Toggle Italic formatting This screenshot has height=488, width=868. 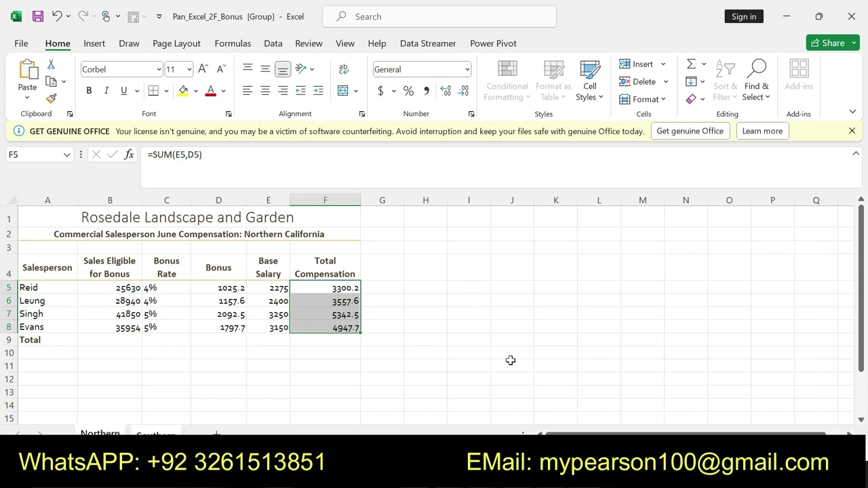click(x=106, y=90)
